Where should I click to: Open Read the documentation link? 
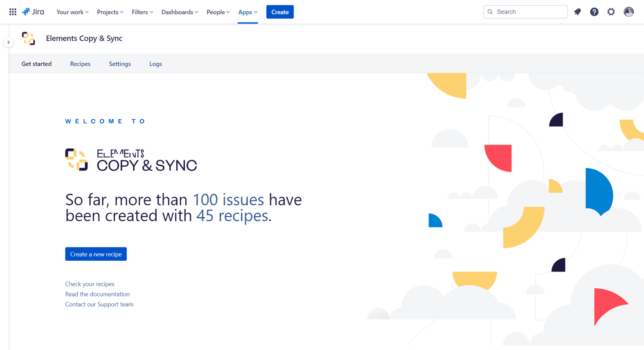[97, 294]
